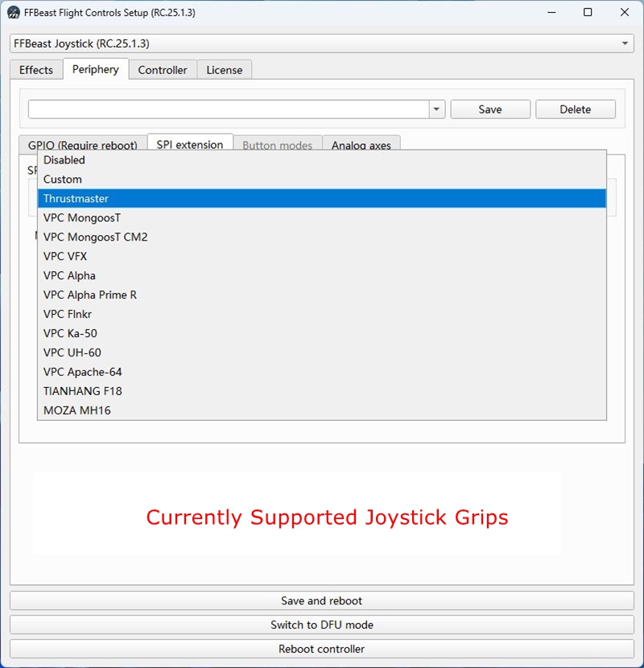Select Custom in the SPI dropdown list
Viewport: 644px width, 668px height.
click(x=63, y=179)
